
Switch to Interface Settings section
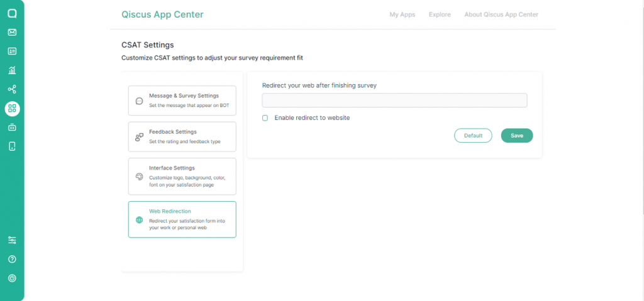pos(182,177)
